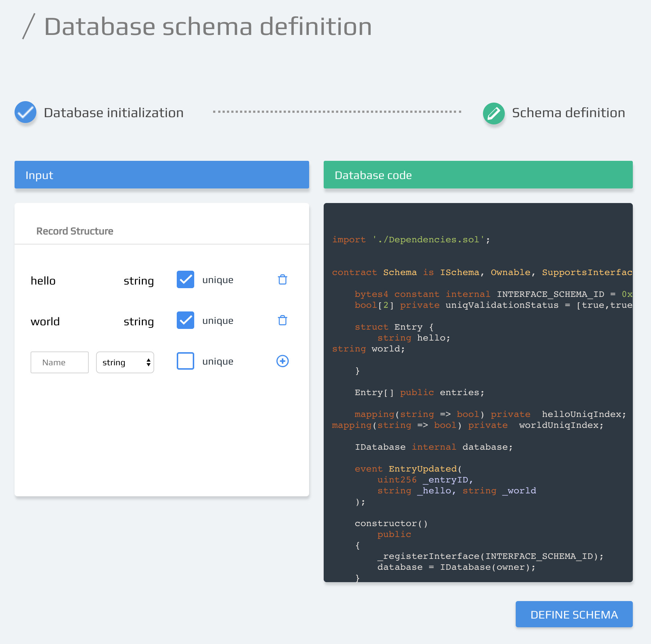
Task: Click the helloUniqIndex mapping line
Action: point(490,414)
